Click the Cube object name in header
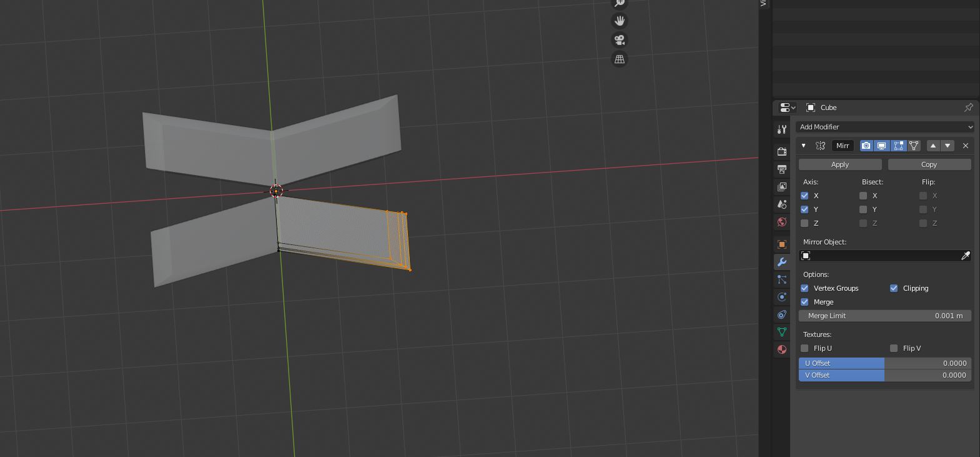The height and width of the screenshot is (457, 980). point(829,108)
